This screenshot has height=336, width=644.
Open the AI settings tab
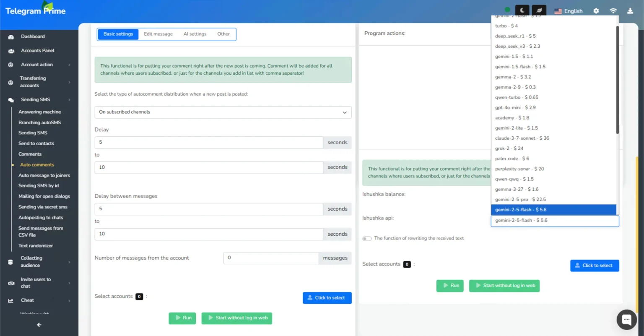195,34
